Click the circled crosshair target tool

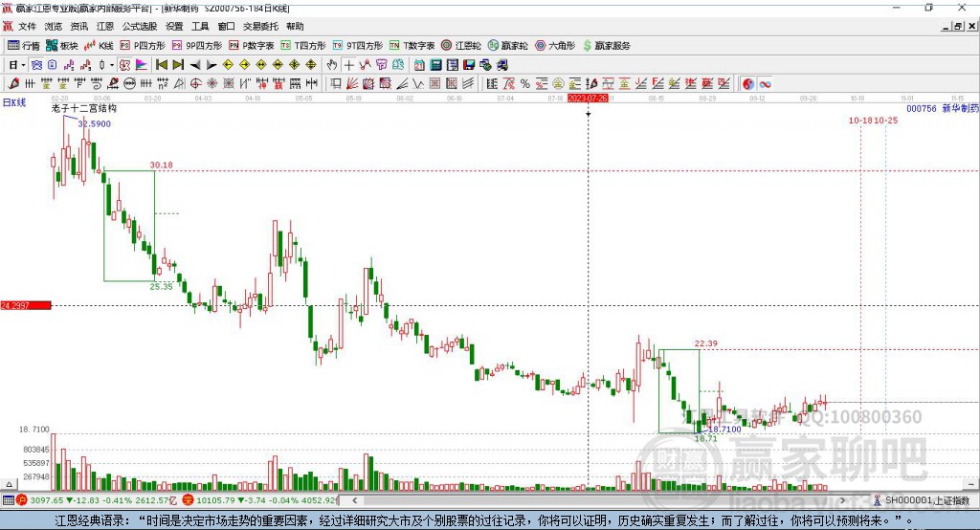[195, 83]
